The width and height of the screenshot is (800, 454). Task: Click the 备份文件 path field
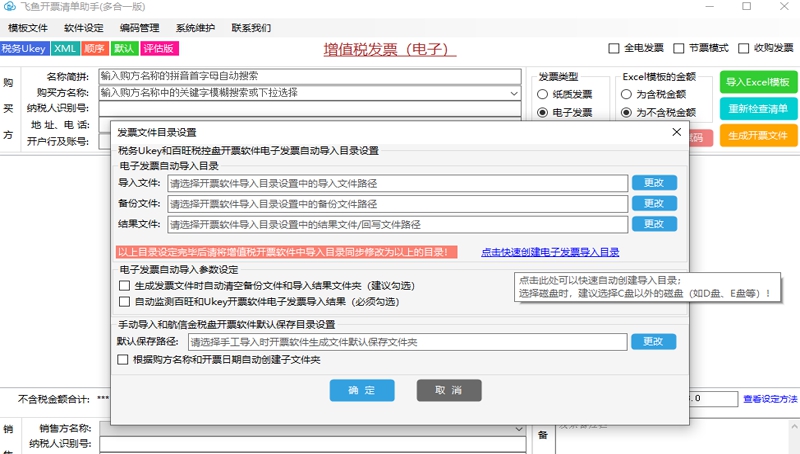(x=397, y=204)
